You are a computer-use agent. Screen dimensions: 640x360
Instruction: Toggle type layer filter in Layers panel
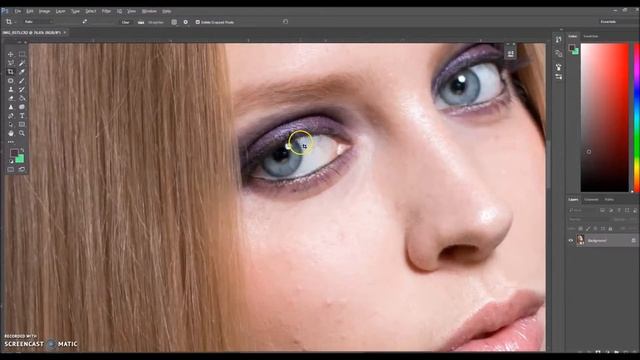click(619, 210)
